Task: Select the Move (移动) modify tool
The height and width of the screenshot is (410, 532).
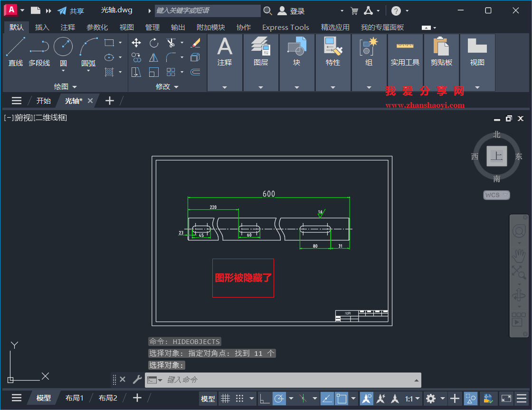Action: coord(136,43)
